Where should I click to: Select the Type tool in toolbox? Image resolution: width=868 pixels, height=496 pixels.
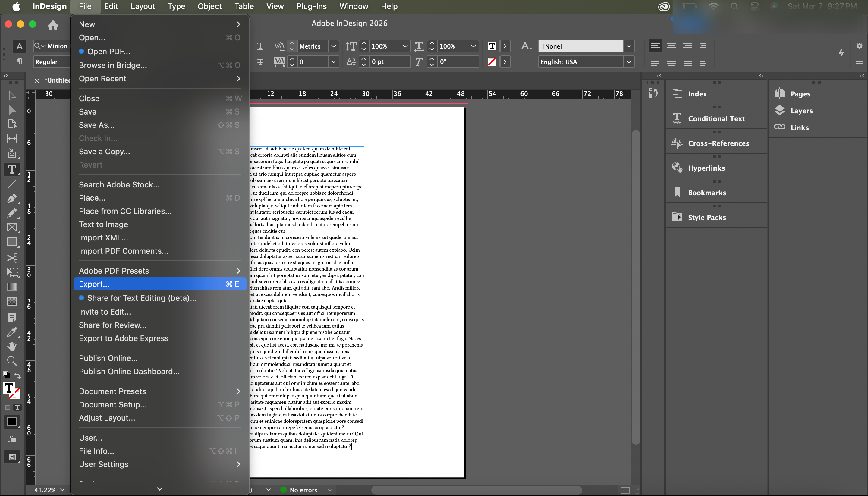click(x=11, y=169)
